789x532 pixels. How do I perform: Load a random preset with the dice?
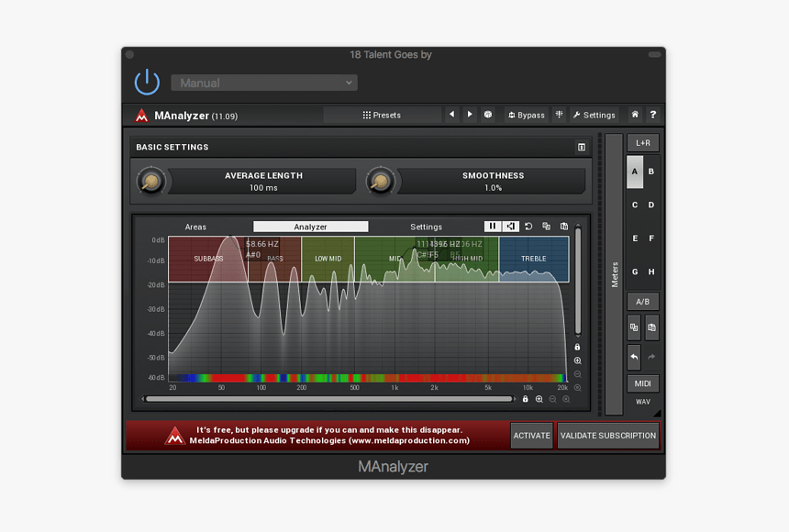[487, 115]
